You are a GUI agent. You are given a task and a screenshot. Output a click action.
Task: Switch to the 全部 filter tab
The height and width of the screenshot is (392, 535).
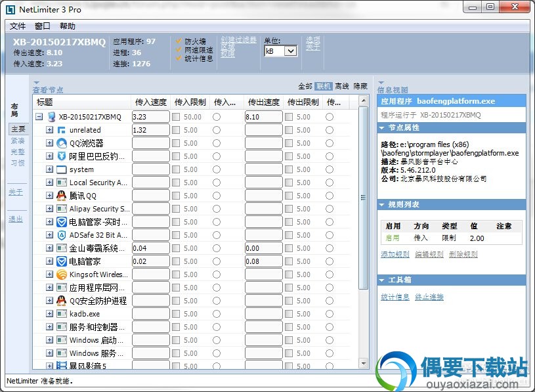(x=305, y=86)
